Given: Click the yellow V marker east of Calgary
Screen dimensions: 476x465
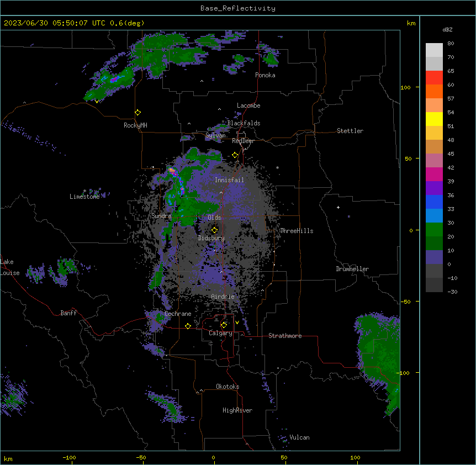Looking at the screenshot, I should click(x=237, y=323).
